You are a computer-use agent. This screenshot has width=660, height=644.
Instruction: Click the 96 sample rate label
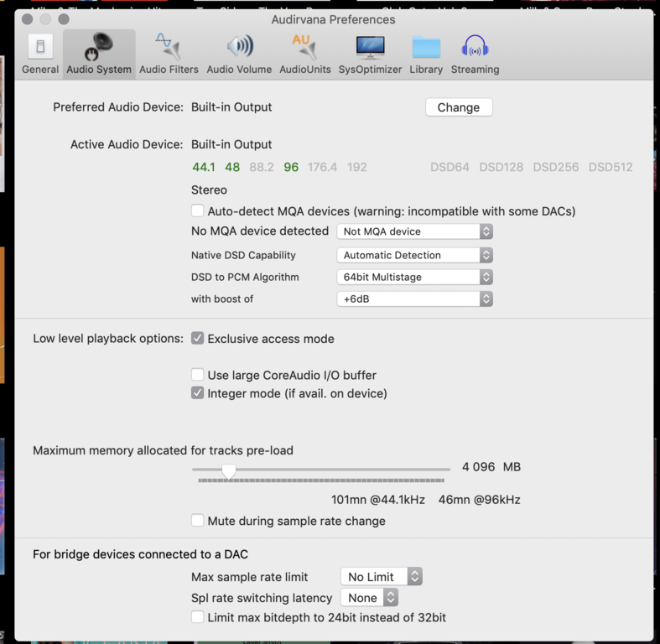(x=291, y=167)
